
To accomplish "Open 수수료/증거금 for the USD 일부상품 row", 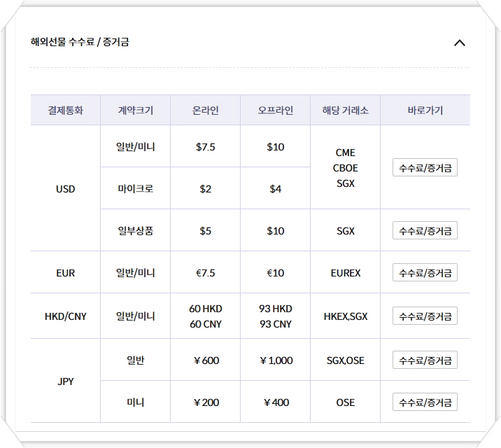I will [425, 231].
